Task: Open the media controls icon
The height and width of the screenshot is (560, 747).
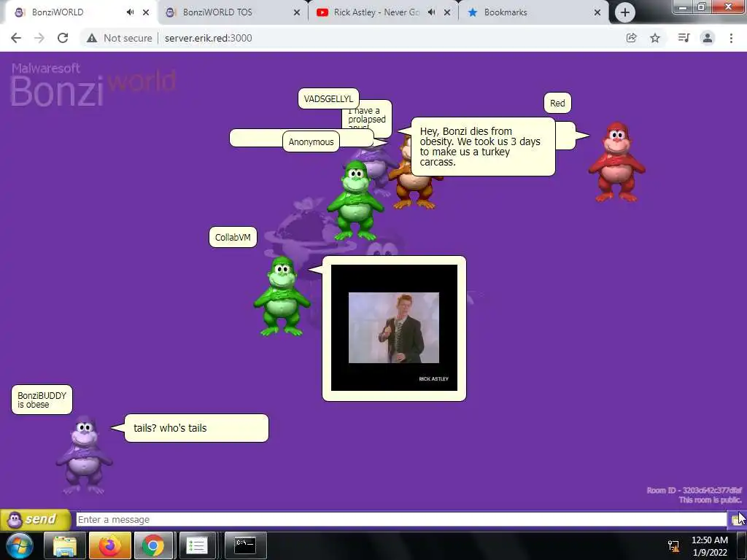Action: click(684, 38)
